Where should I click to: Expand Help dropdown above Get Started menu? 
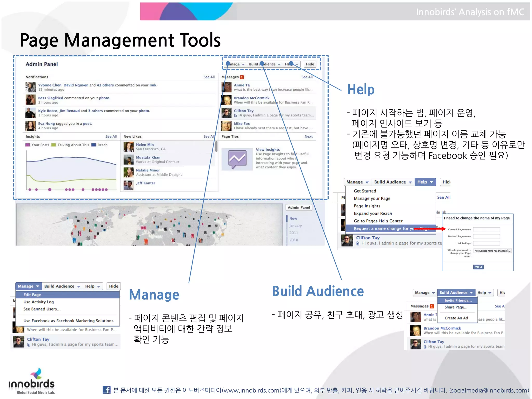(x=425, y=182)
